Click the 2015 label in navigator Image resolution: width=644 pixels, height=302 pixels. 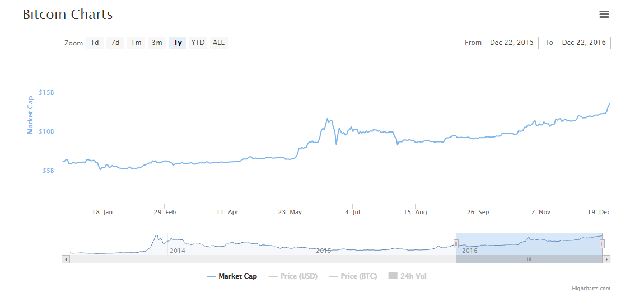click(x=324, y=251)
